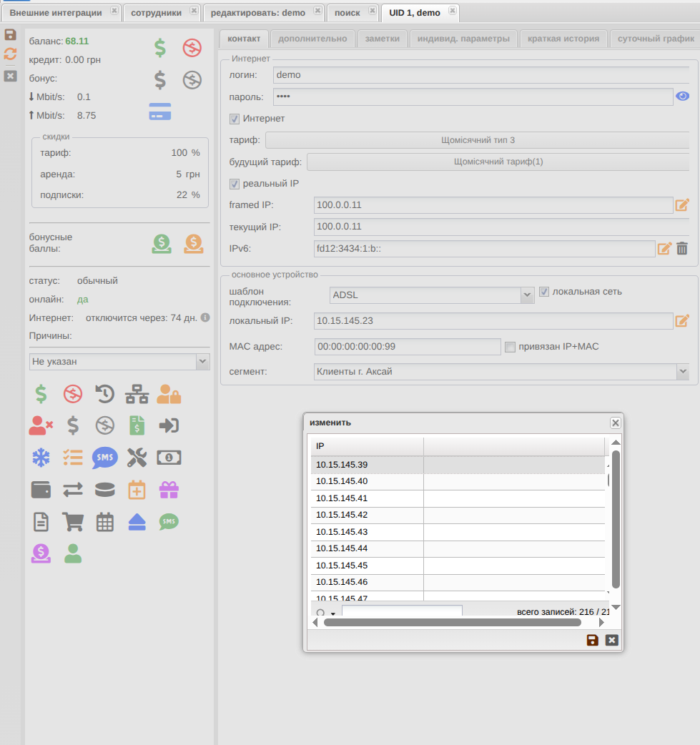Screen dimensions: 700x745
Task: Switch to the Внешние интеграции tab
Action: coord(56,13)
